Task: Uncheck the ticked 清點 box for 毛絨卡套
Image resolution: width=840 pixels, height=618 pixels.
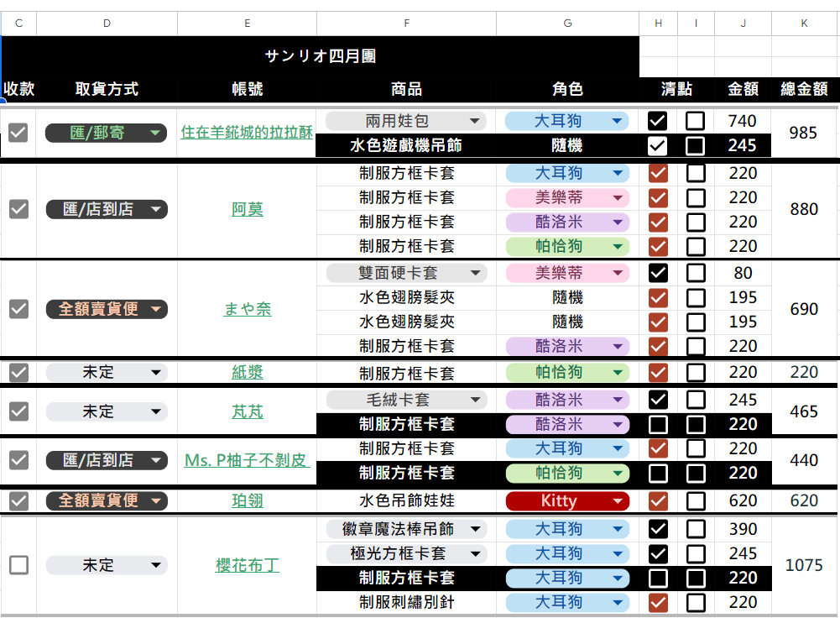Action: (x=658, y=400)
